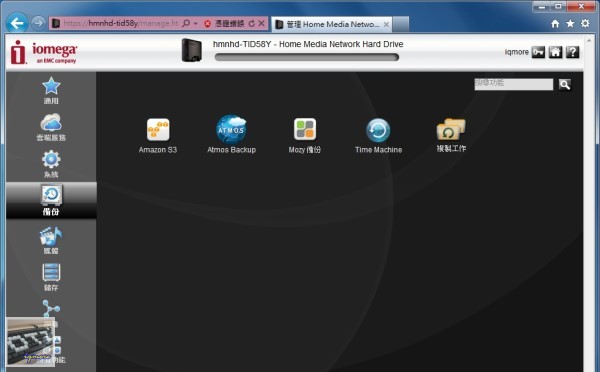Click the key login icon next to iqmore

[x=538, y=52]
